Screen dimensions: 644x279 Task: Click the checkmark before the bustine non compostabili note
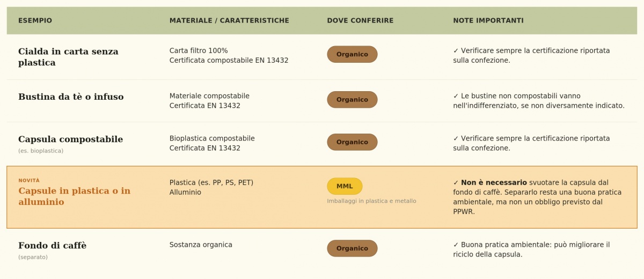(x=456, y=96)
